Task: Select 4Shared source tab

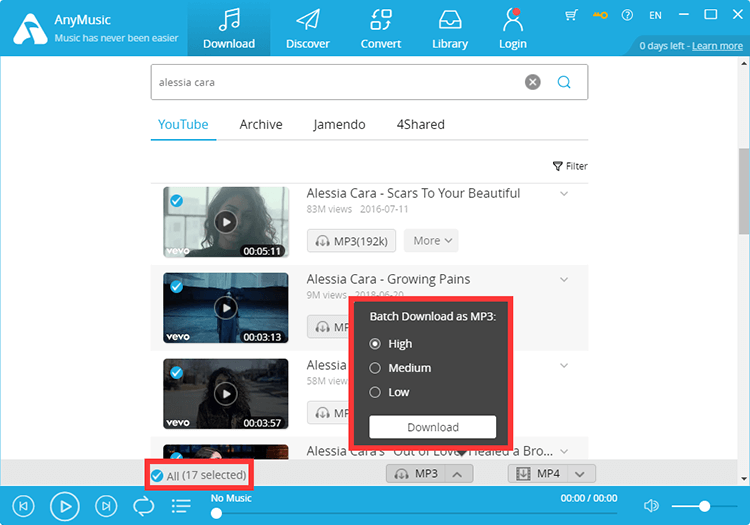Action: [x=420, y=124]
